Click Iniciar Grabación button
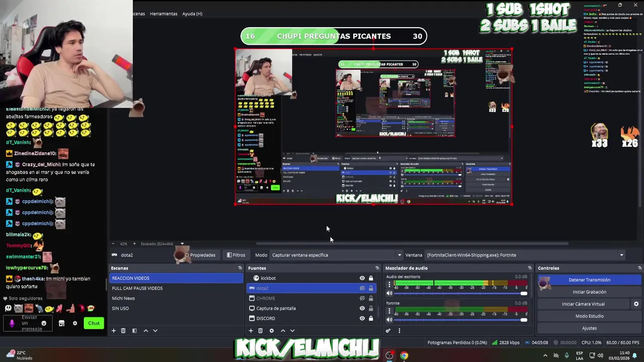 click(x=589, y=292)
